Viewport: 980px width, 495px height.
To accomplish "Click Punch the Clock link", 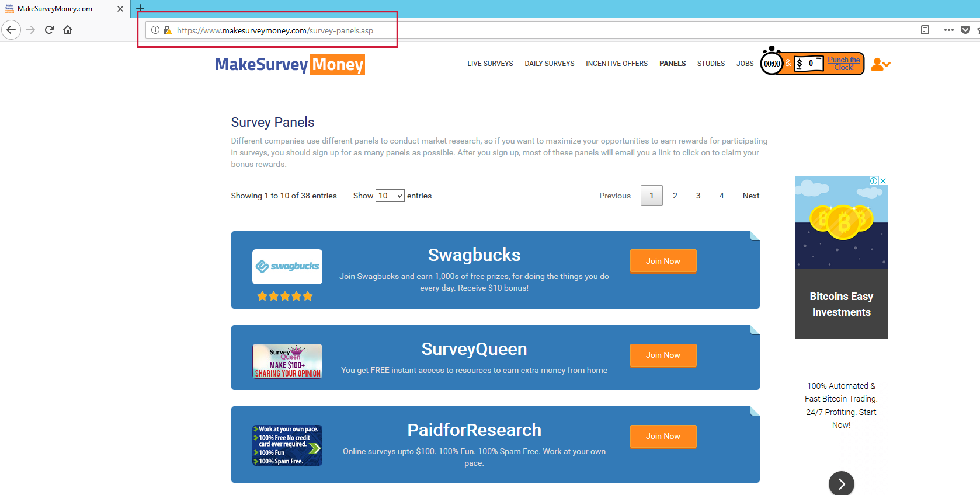I will [x=843, y=64].
